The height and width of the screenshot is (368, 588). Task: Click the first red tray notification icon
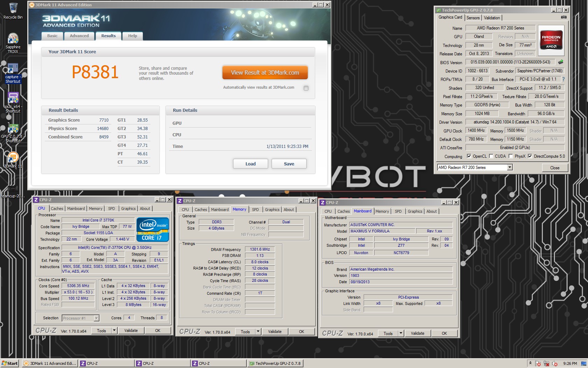click(538, 364)
